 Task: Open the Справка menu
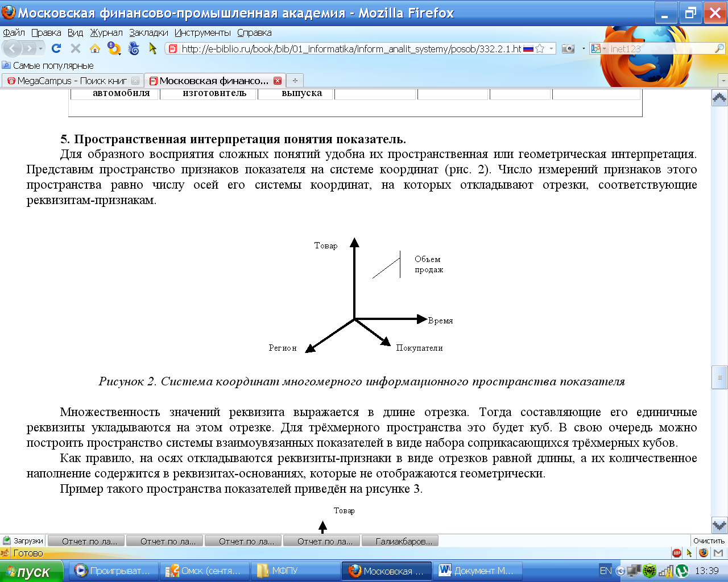tap(254, 32)
